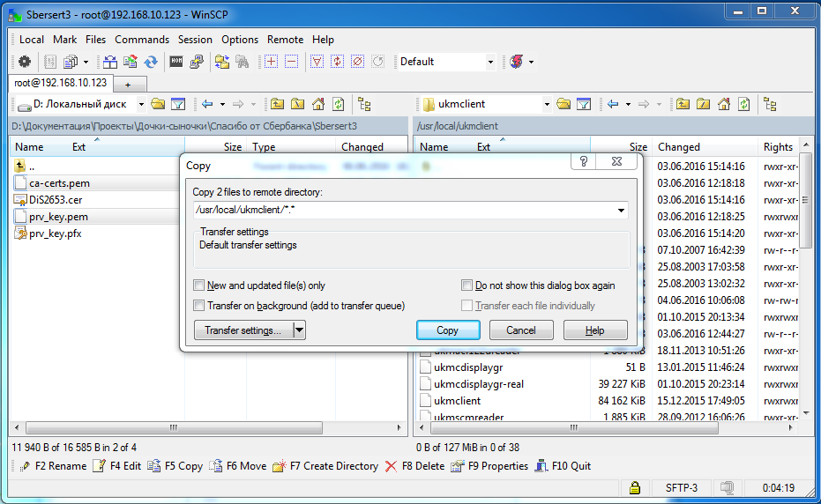Click the lock icon in status bar
Screen dimensions: 821x504
click(x=635, y=488)
